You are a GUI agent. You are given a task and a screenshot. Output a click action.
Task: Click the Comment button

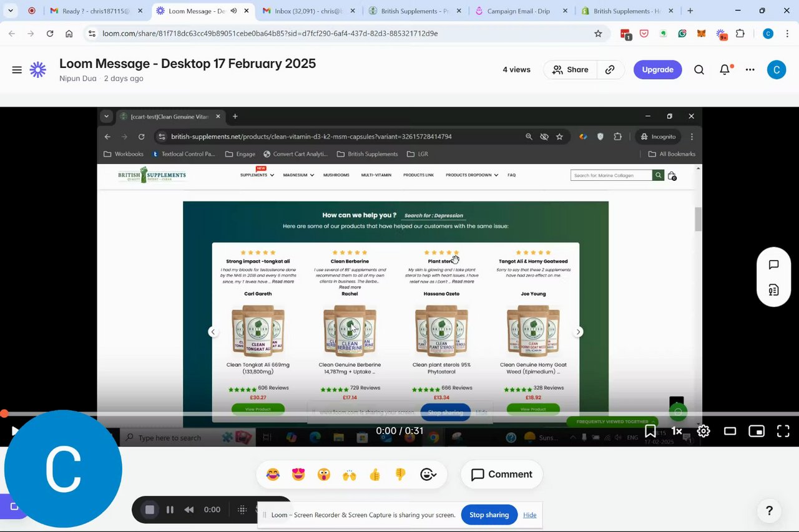point(502,475)
